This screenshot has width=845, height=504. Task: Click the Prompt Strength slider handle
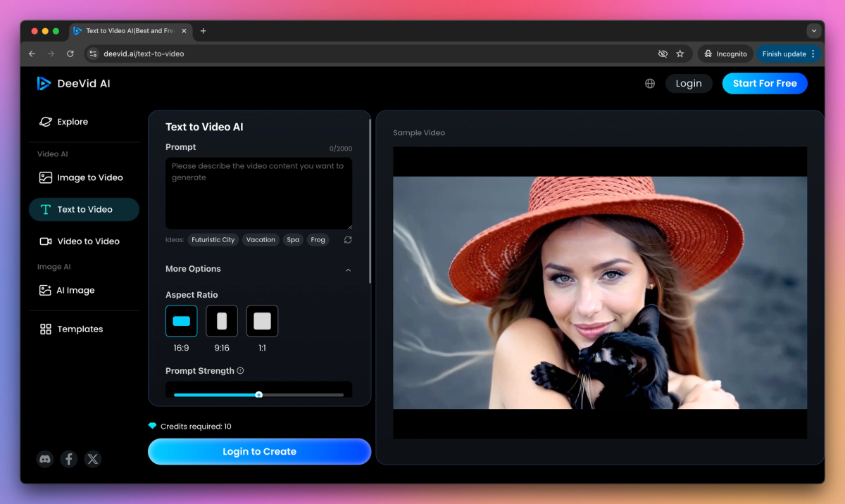point(258,395)
